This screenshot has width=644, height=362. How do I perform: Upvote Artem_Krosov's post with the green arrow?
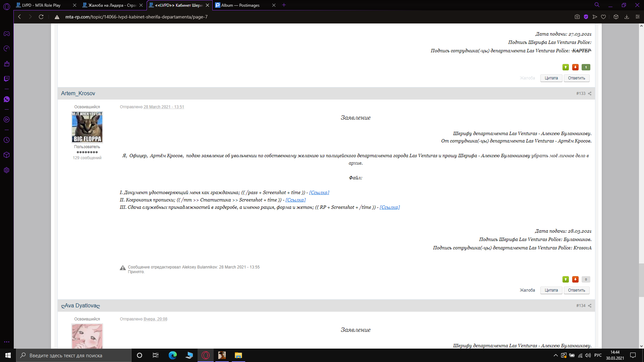coord(566,279)
